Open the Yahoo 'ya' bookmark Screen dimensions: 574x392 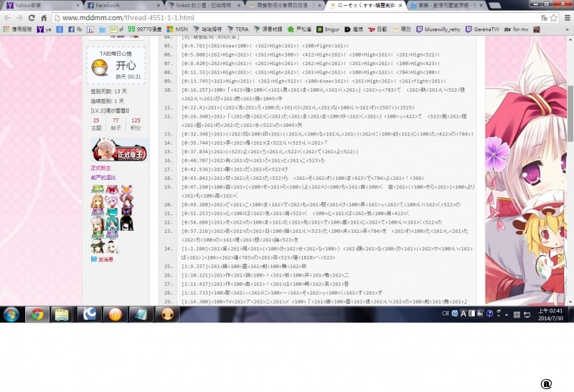(x=44, y=29)
